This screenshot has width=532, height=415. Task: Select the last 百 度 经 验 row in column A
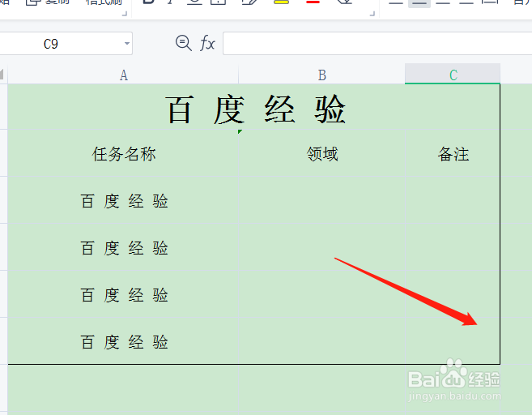coord(123,341)
